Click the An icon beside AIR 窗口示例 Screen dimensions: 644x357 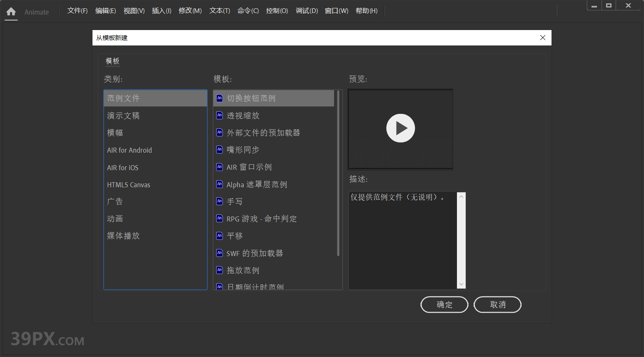coord(220,167)
